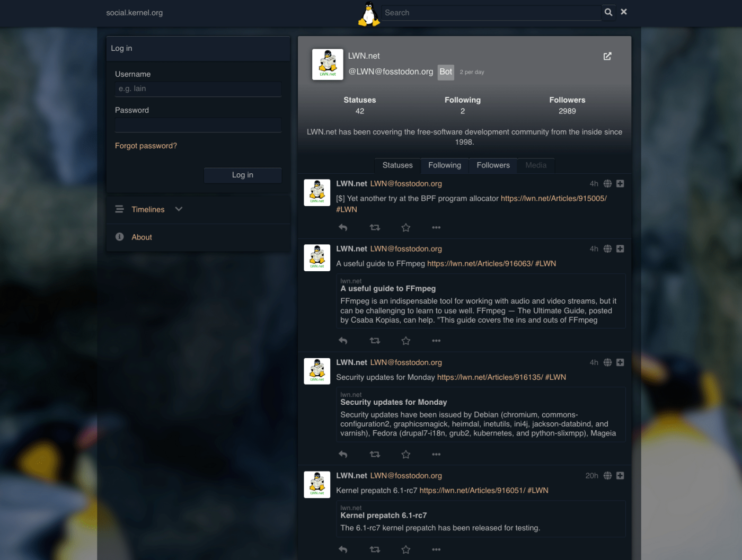742x560 pixels.
Task: Expand the FFmpeg guide post with plus icon
Action: tap(620, 249)
